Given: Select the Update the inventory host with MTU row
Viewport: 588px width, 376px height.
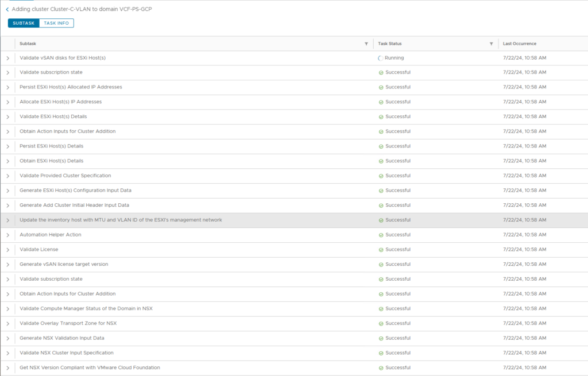Looking at the screenshot, I should (x=121, y=220).
